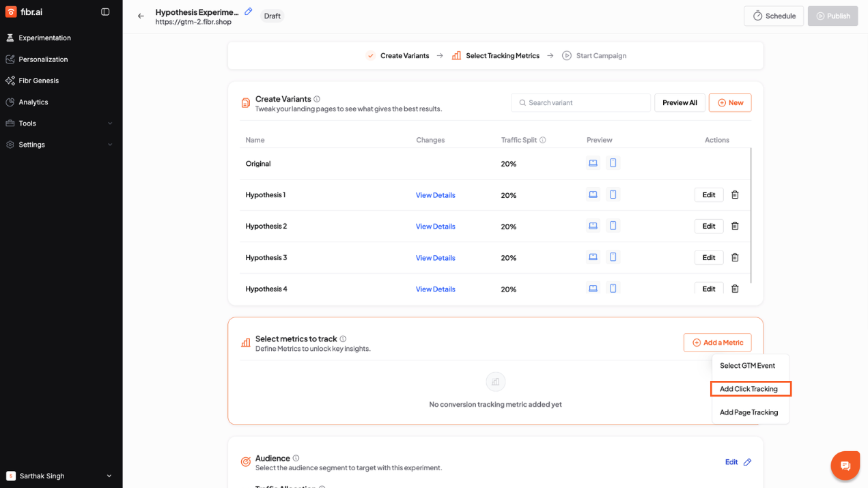This screenshot has width=868, height=488.
Task: Toggle the sidebar collapse icon
Action: pyautogui.click(x=105, y=12)
